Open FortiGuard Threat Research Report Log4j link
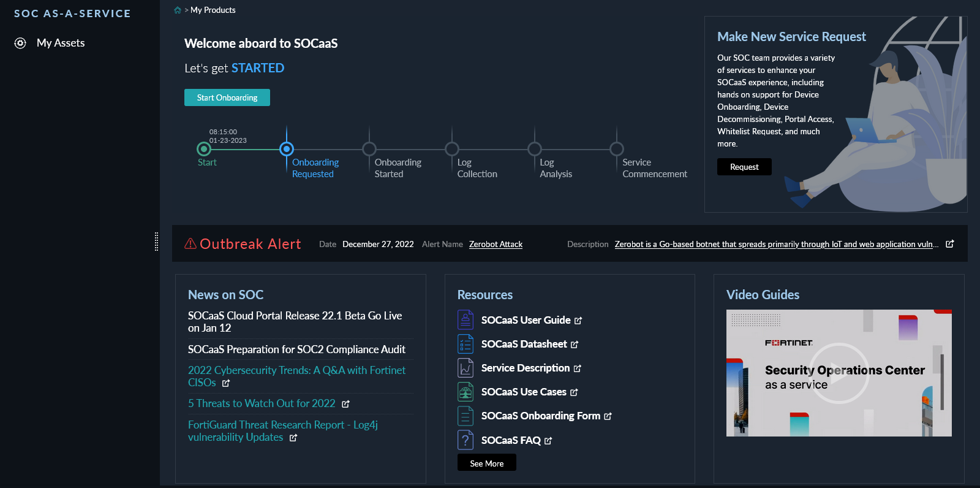Viewport: 980px width, 488px height. [x=283, y=431]
